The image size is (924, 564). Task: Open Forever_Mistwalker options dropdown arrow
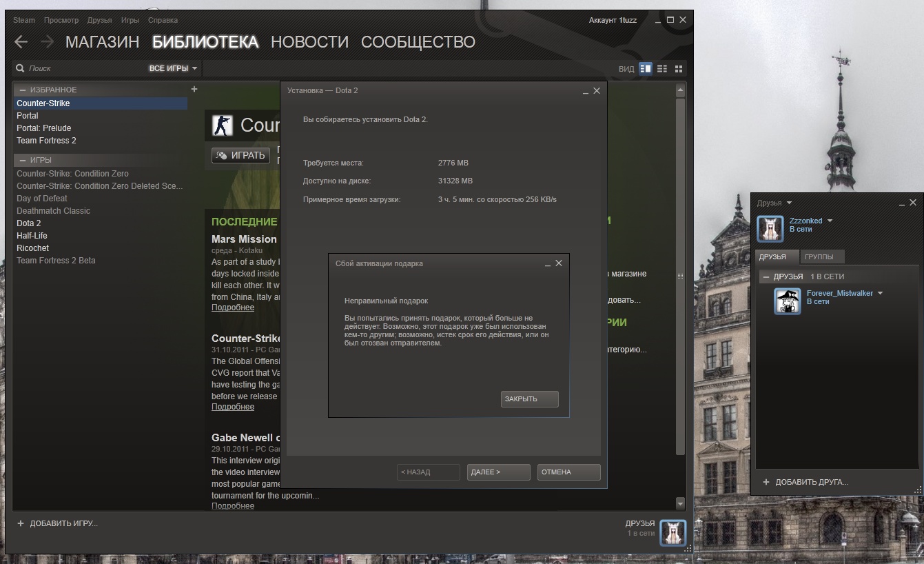880,293
